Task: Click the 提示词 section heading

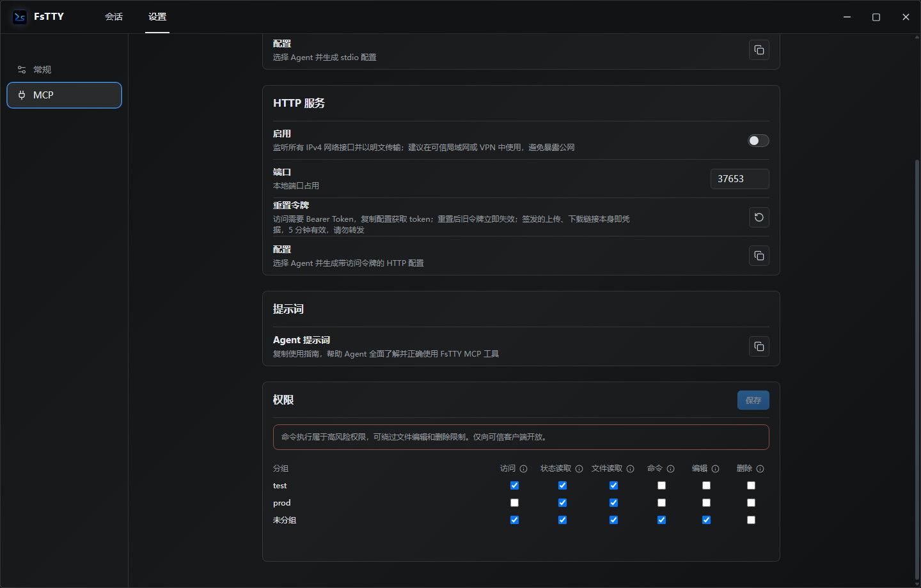Action: (288, 309)
